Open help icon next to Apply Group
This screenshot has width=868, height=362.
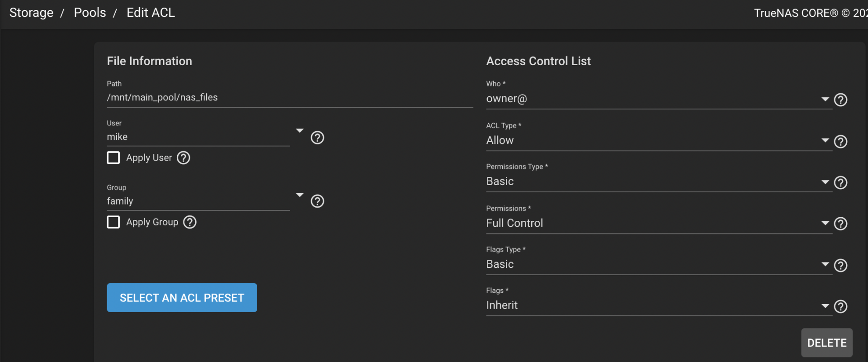coord(189,222)
